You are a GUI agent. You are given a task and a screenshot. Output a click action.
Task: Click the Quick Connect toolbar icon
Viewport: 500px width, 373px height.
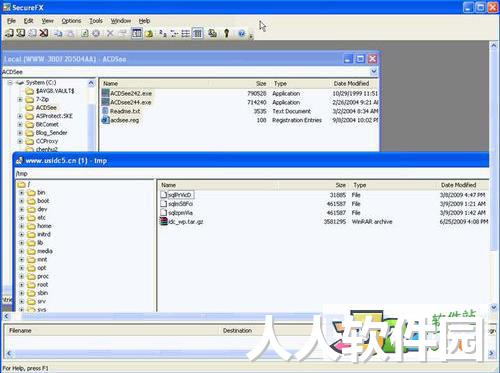[21, 33]
